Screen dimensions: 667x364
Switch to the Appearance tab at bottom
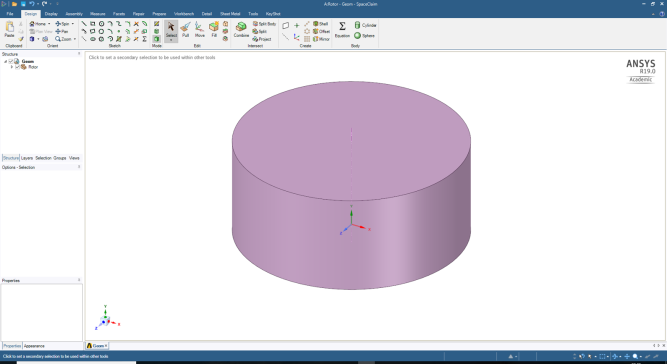(x=34, y=346)
